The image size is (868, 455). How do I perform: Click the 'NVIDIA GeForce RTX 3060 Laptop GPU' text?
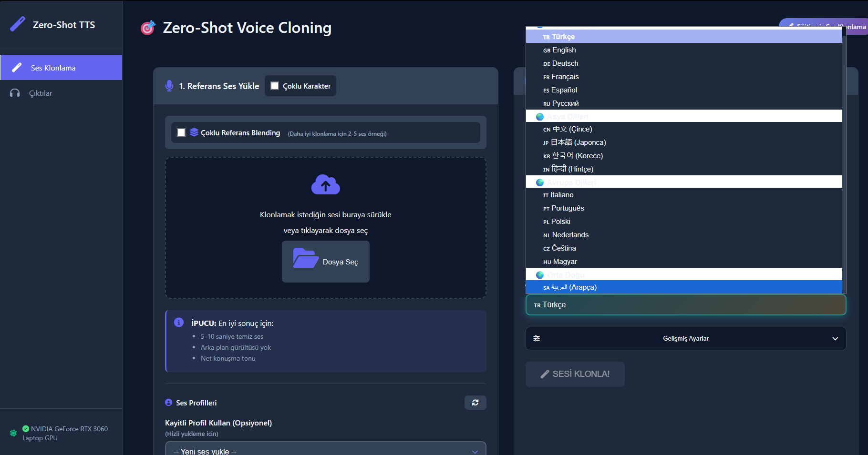point(65,433)
